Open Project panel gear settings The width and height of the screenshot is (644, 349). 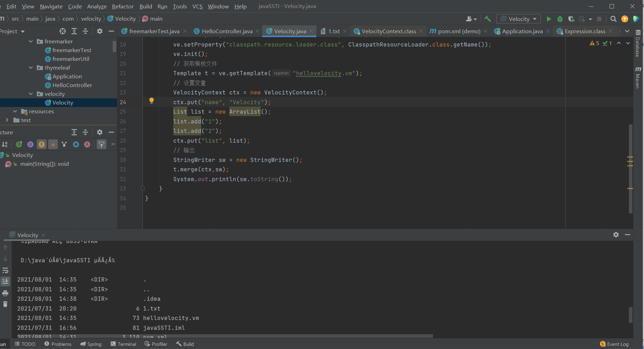tap(100, 31)
